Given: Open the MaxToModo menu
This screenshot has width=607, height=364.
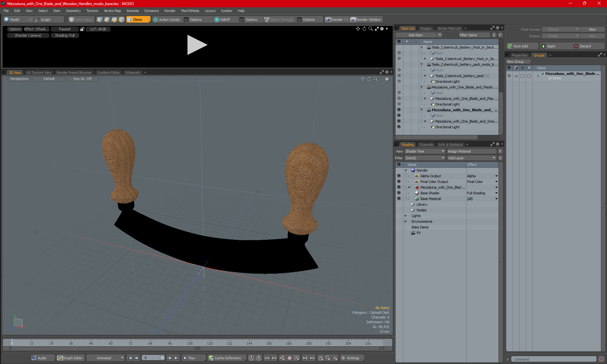Looking at the screenshot, I should [x=190, y=11].
